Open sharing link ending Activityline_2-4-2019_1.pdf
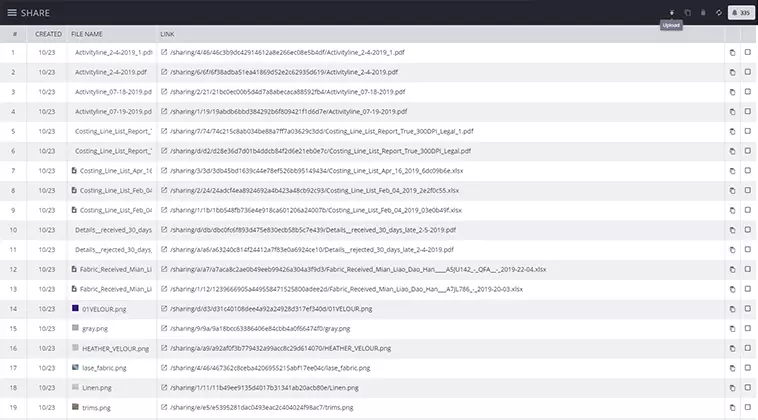The height and width of the screenshot is (420, 758). [x=287, y=52]
